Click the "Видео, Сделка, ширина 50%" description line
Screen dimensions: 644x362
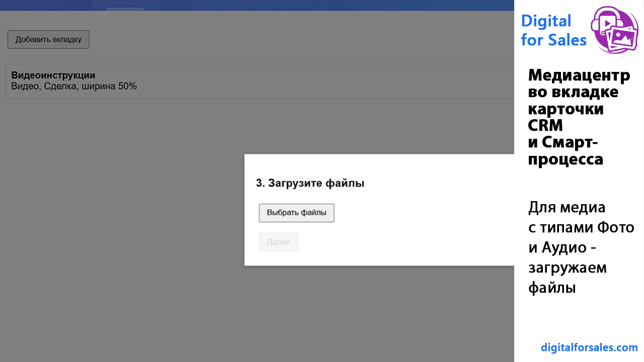[x=74, y=86]
